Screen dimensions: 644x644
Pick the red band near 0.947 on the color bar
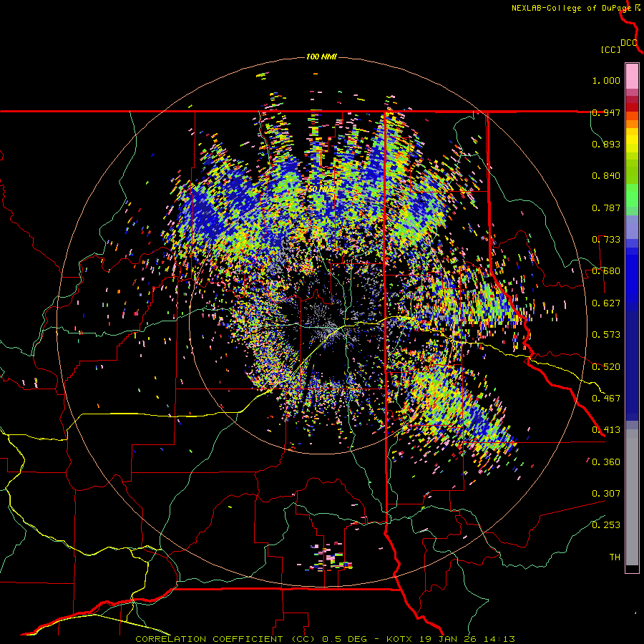pos(632,107)
